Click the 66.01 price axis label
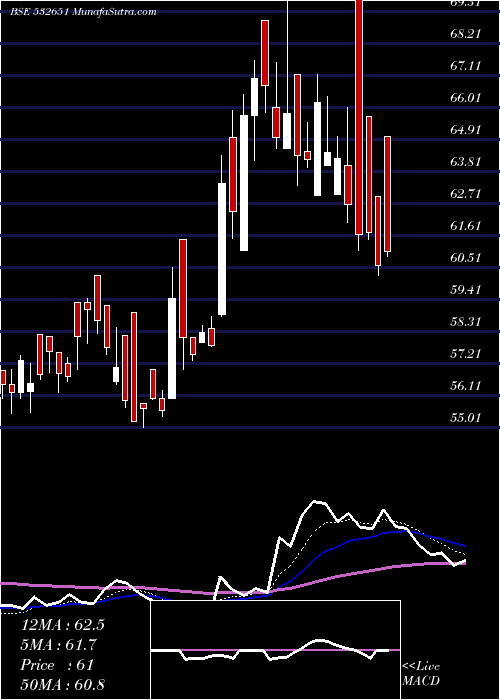 (466, 98)
